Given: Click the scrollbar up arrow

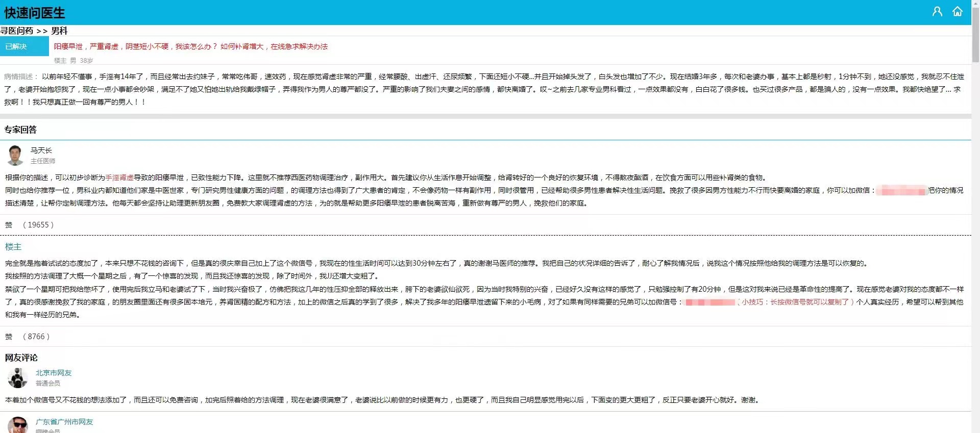Looking at the screenshot, I should [975, 4].
